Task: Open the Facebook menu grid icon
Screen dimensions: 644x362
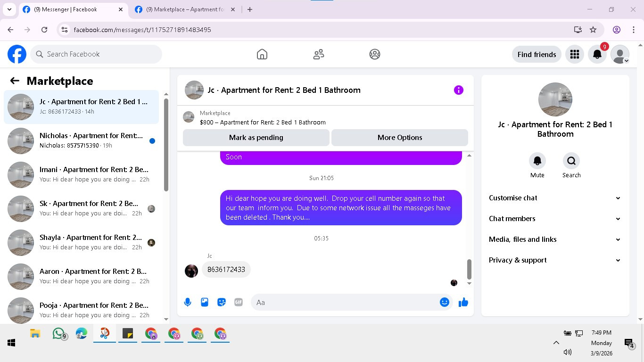Action: (x=574, y=54)
